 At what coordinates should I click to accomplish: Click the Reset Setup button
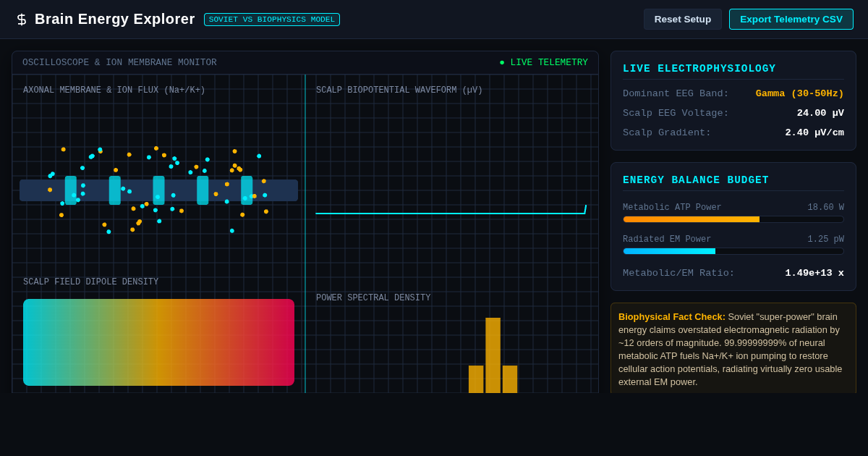[683, 20]
